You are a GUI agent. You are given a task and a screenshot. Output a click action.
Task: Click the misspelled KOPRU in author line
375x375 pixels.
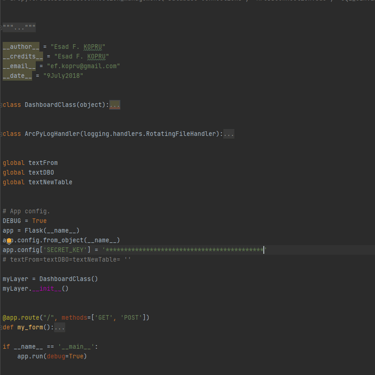pos(93,47)
